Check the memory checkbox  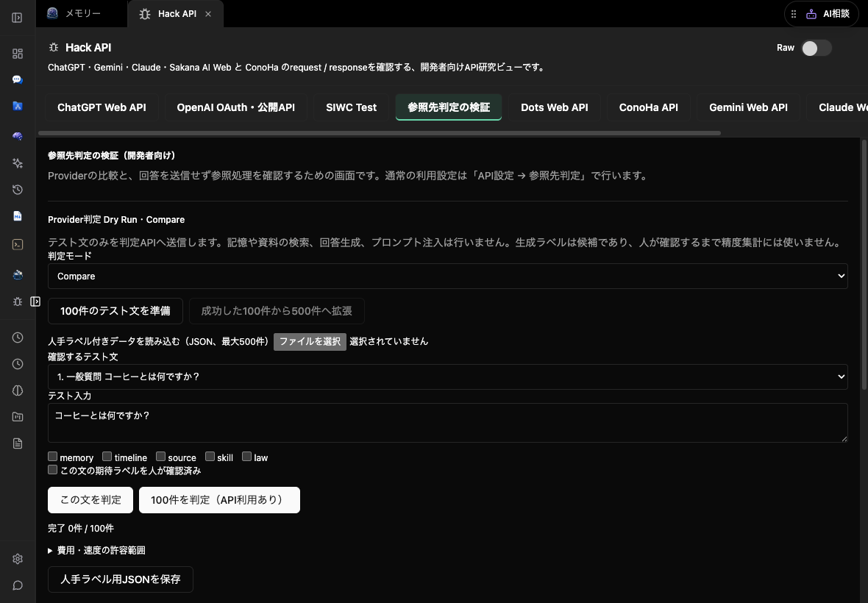52,457
